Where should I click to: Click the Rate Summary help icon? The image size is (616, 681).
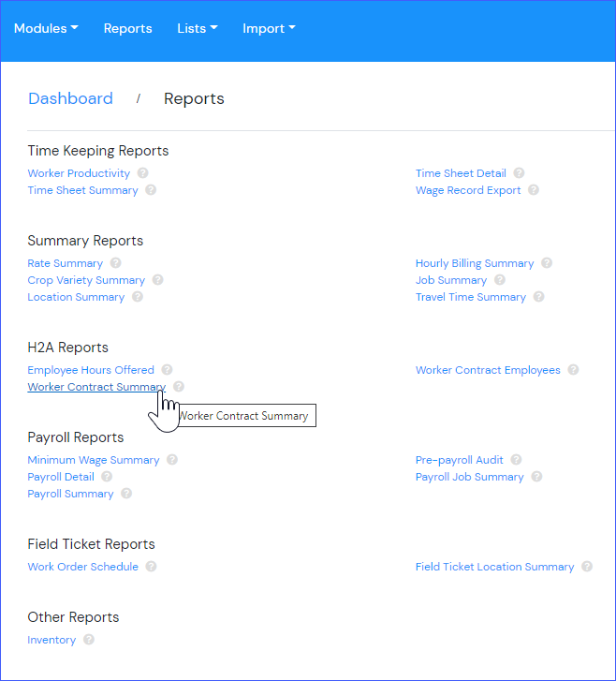(x=115, y=263)
